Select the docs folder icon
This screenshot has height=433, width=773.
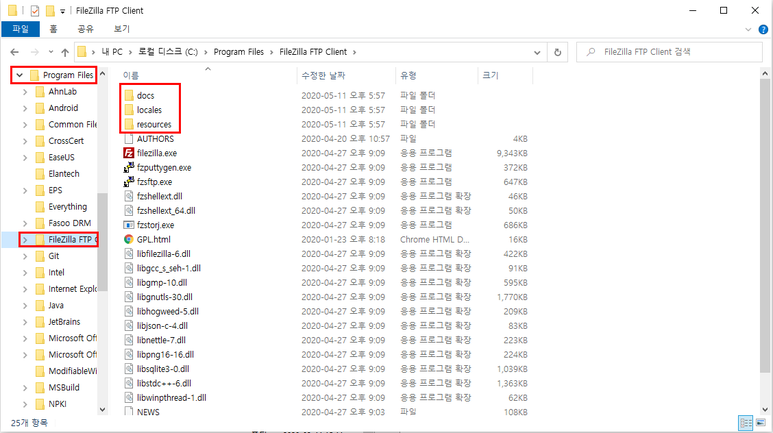(x=129, y=95)
